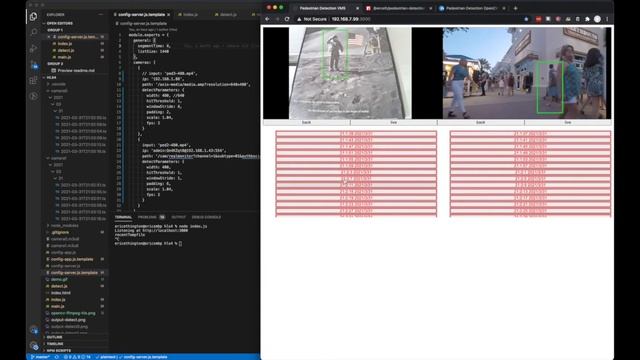
Task: Go back in the Chrome browser
Action: [x=267, y=19]
